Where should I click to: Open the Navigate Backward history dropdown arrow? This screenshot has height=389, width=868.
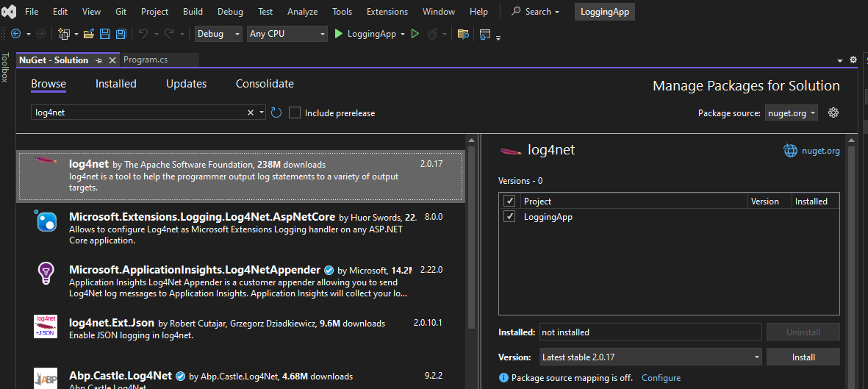[x=27, y=35]
